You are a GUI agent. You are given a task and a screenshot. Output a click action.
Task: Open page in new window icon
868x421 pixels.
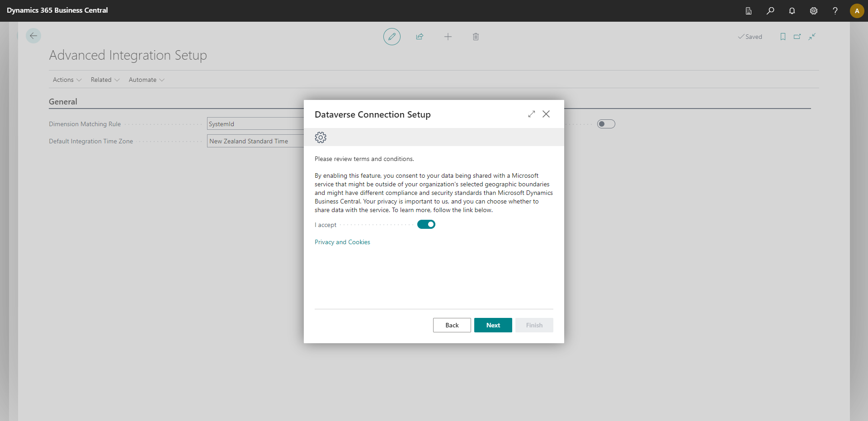tap(797, 37)
